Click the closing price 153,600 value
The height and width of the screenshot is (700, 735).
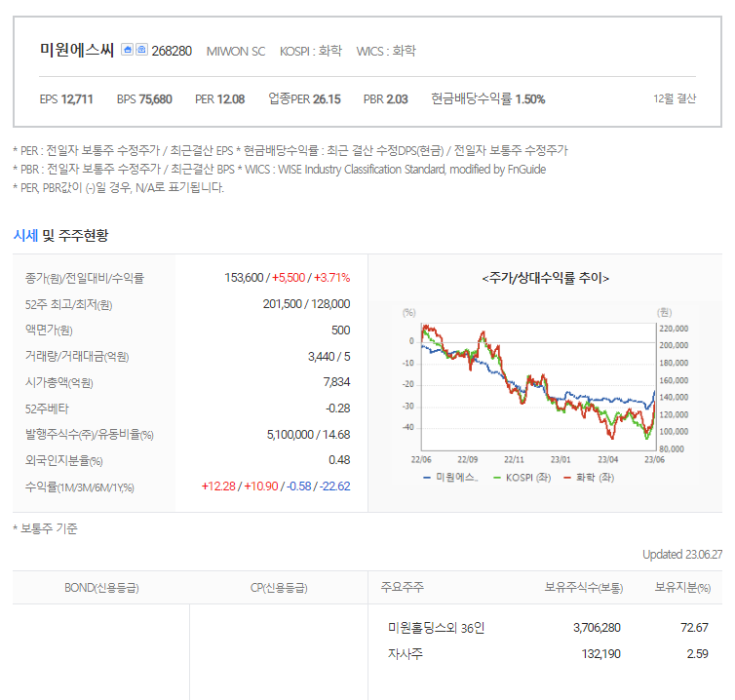coord(244,278)
